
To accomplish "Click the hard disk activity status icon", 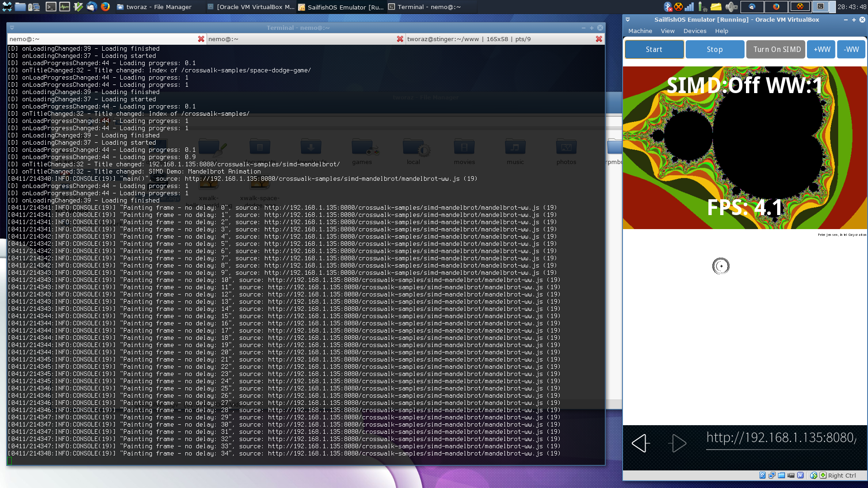I will pyautogui.click(x=763, y=475).
